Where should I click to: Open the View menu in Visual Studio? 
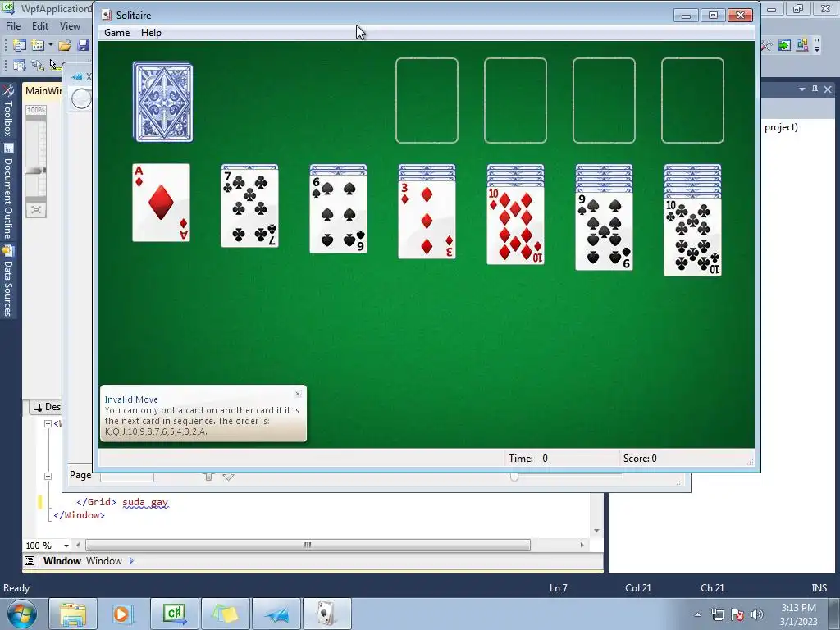70,25
